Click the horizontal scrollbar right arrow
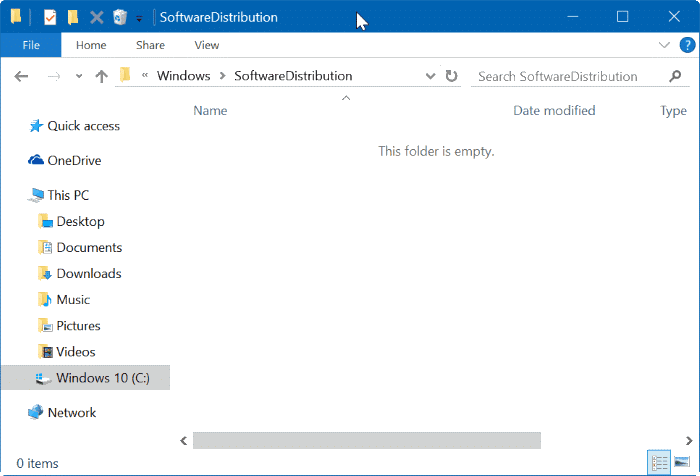Screen dimensions: 700x476 coord(689,441)
